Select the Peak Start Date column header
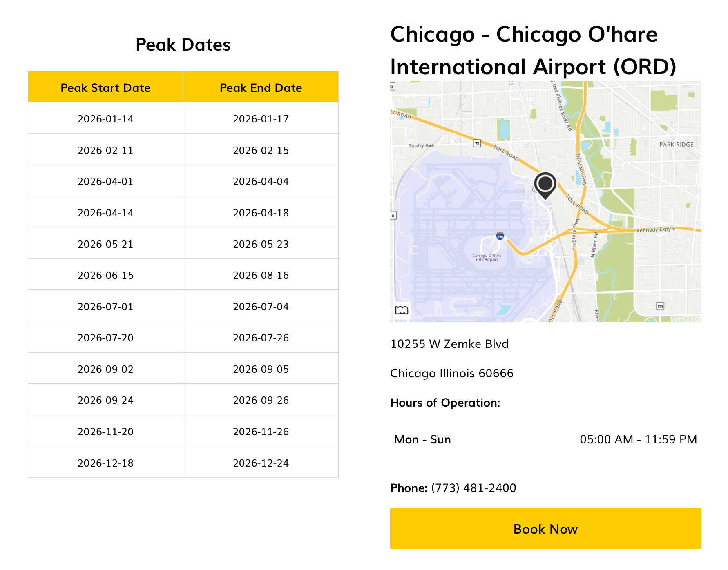Screen dimensions: 728x570 point(105,87)
